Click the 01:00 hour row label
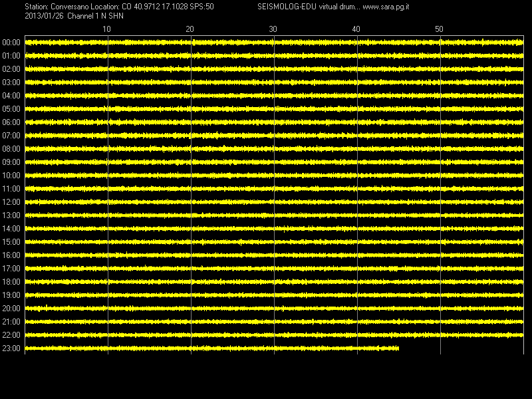This screenshot has height=399, width=532. [x=11, y=56]
